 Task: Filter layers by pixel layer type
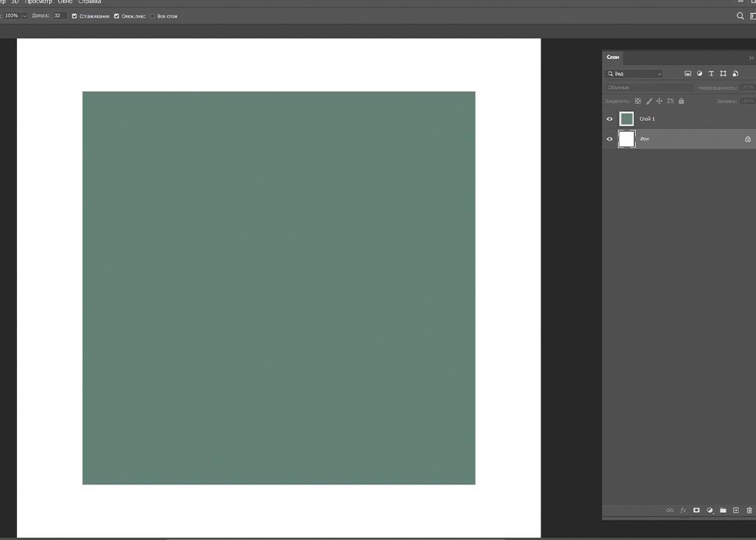[x=688, y=74]
